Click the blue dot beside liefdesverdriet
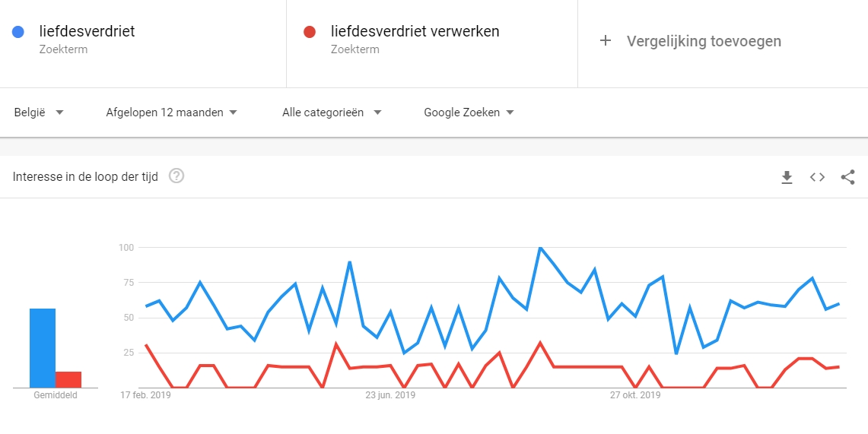868x434 pixels. (17, 32)
